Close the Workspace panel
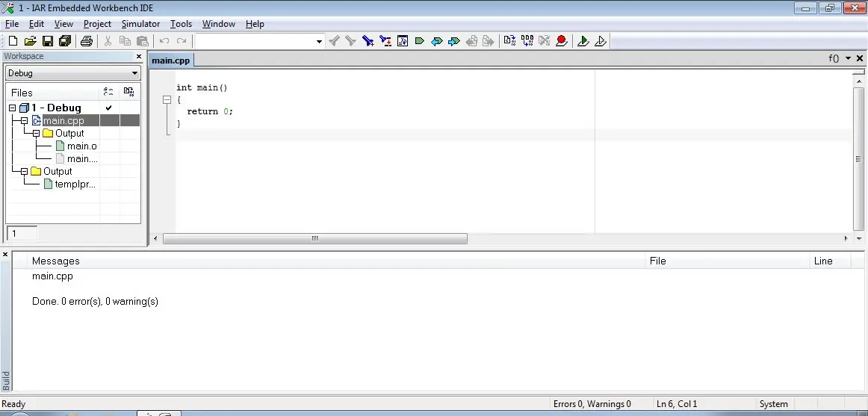The width and height of the screenshot is (868, 416). [x=139, y=57]
